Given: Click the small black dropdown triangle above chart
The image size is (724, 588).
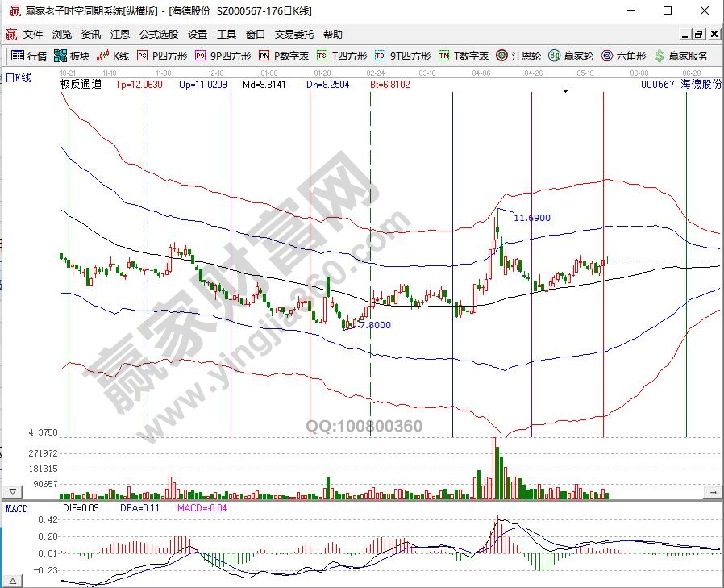Looking at the screenshot, I should point(566,91).
